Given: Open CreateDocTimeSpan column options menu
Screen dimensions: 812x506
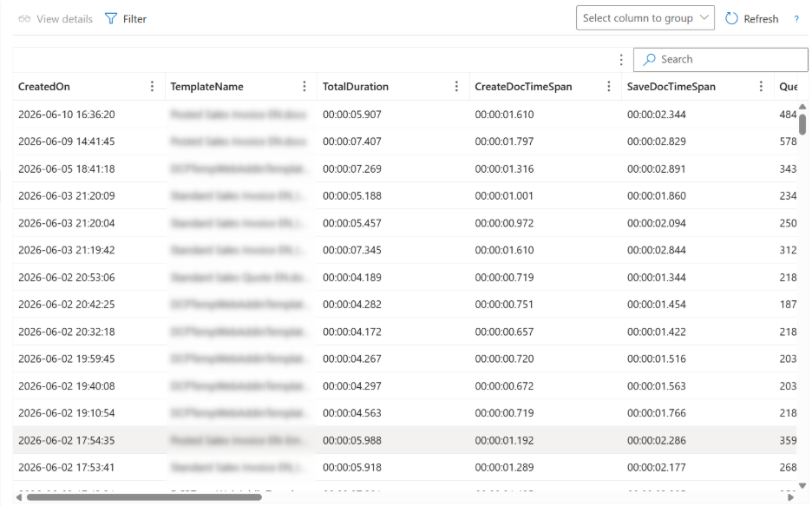Looking at the screenshot, I should click(x=608, y=87).
